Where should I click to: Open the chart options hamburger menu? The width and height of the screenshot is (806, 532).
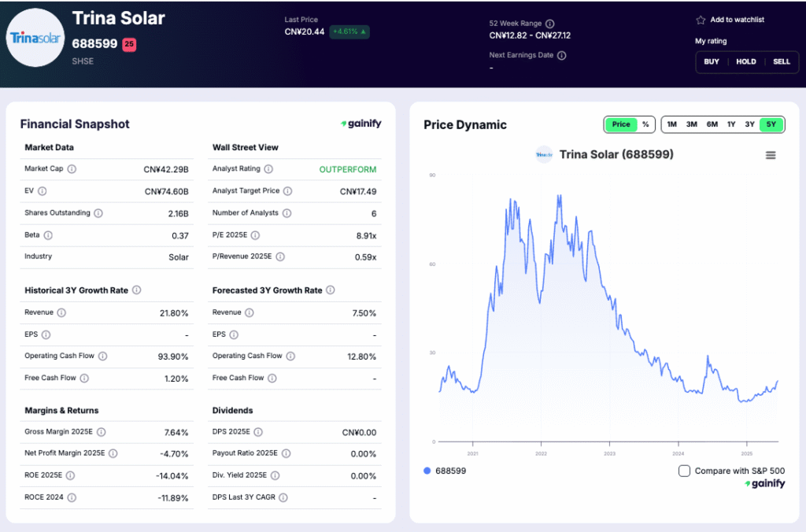(x=770, y=155)
